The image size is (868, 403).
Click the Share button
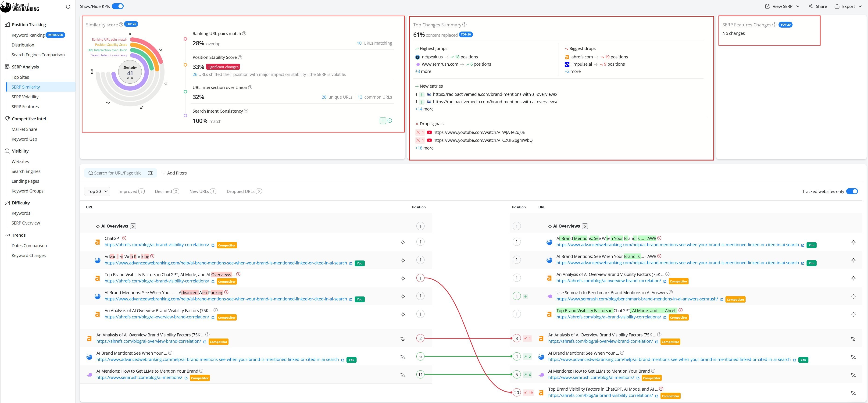(818, 6)
